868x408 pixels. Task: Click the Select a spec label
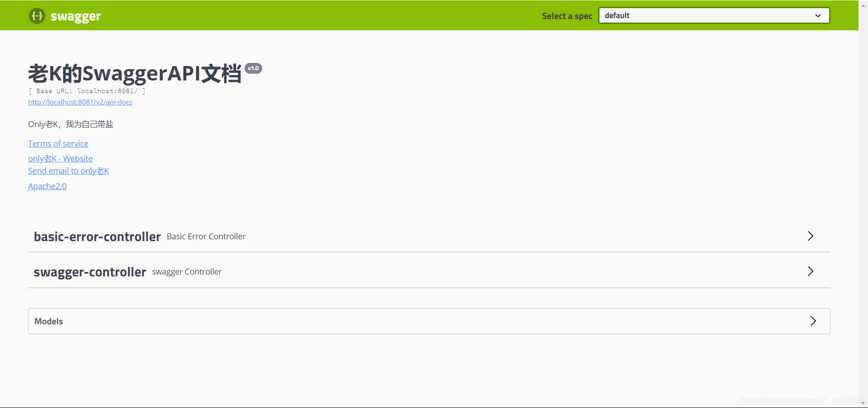pos(567,16)
